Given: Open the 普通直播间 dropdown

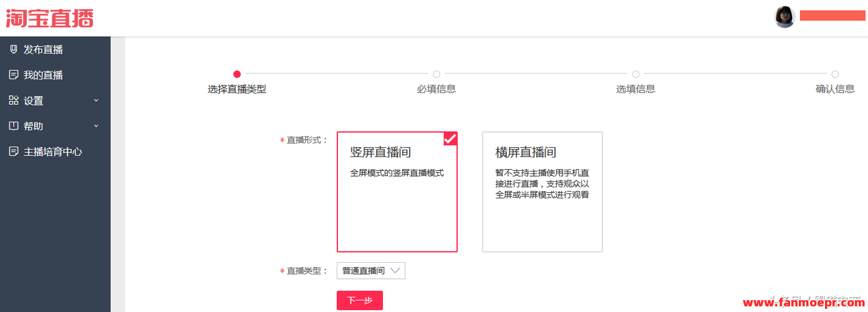Looking at the screenshot, I should pos(371,270).
